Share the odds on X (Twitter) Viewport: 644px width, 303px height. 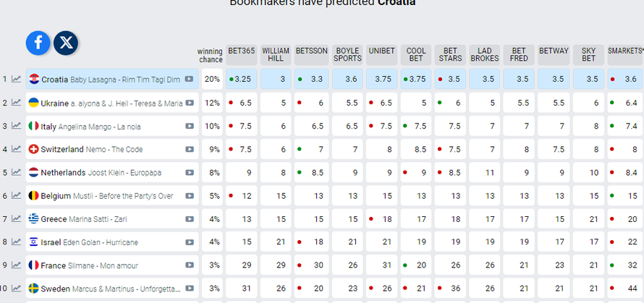point(66,43)
